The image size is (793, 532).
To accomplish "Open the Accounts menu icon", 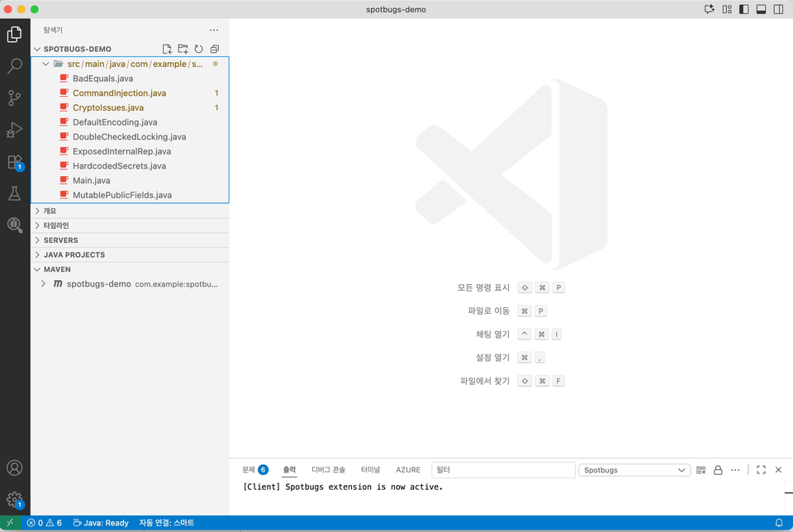I will 15,468.
